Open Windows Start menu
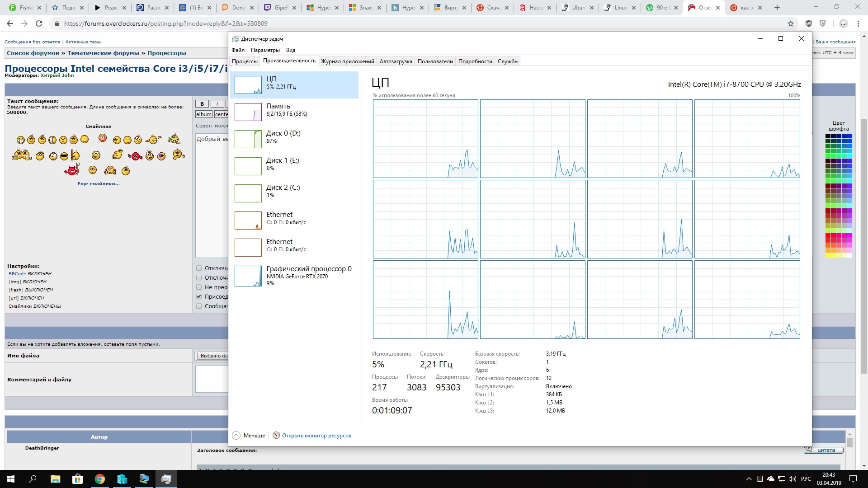Screen dimensions: 868x488 click(11, 479)
